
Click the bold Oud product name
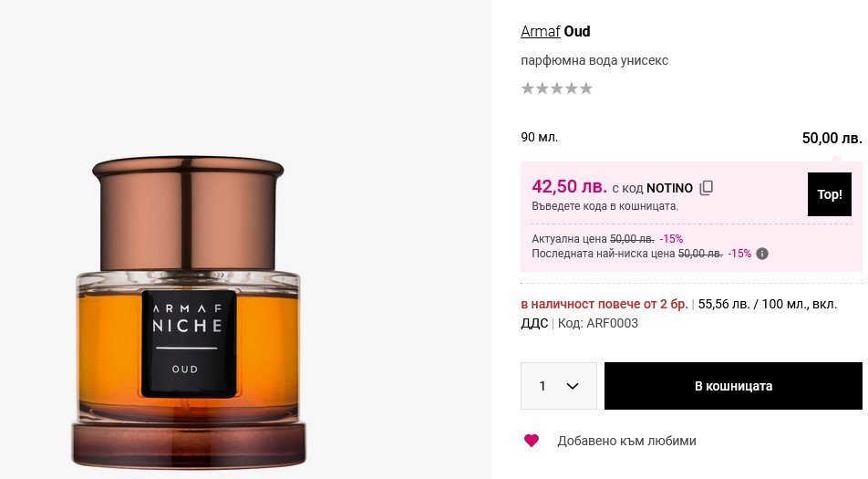pos(577,32)
